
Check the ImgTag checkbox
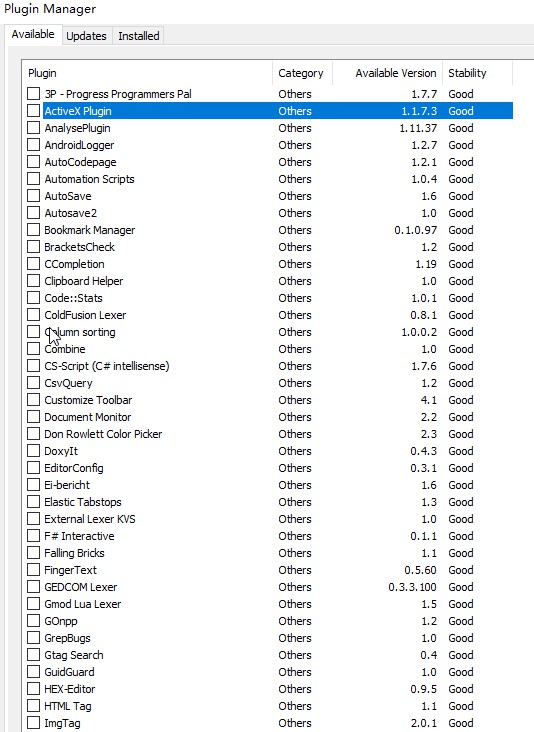click(x=33, y=723)
